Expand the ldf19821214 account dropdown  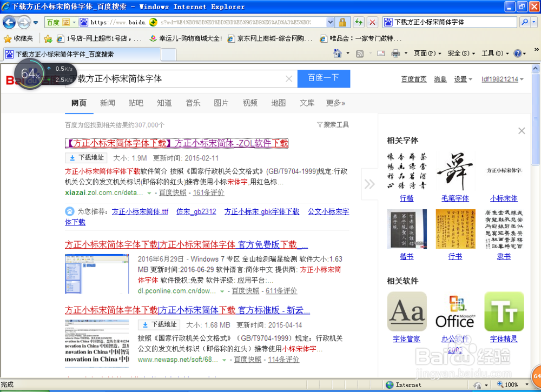(503, 79)
